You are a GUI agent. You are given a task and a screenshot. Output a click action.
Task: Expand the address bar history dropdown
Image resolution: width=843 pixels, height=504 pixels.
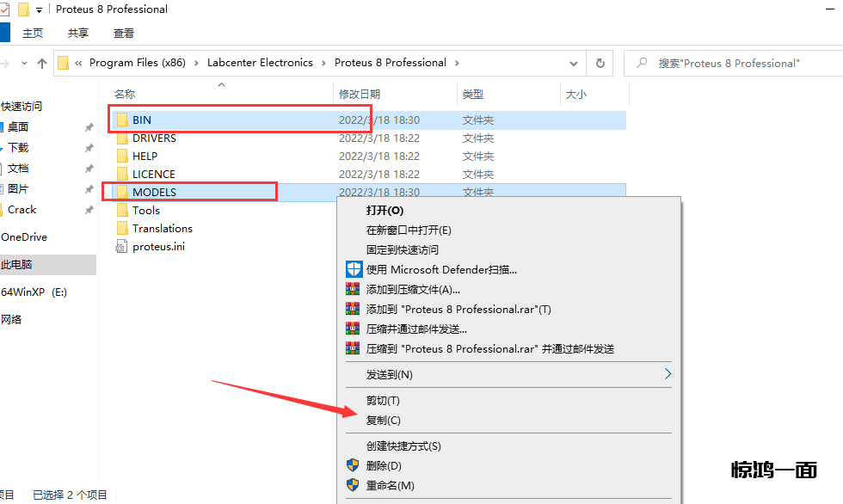coord(574,63)
